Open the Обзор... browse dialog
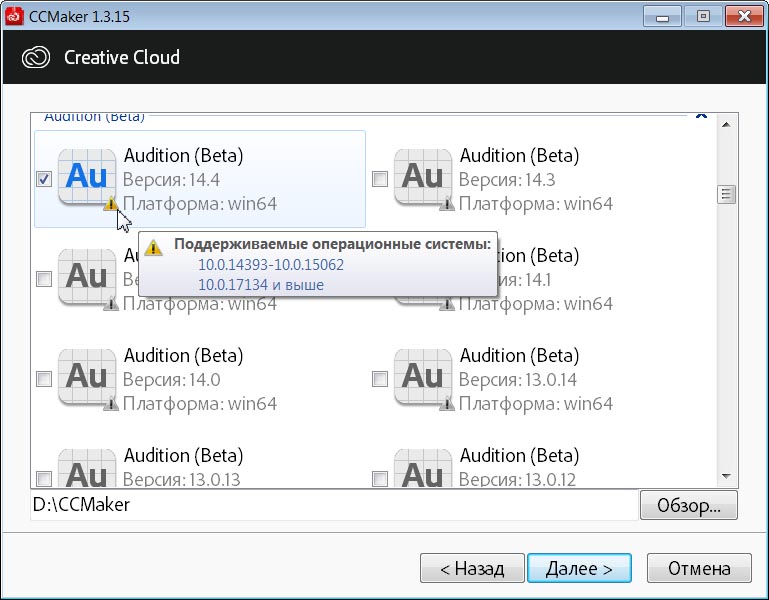The height and width of the screenshot is (600, 769). pos(689,505)
